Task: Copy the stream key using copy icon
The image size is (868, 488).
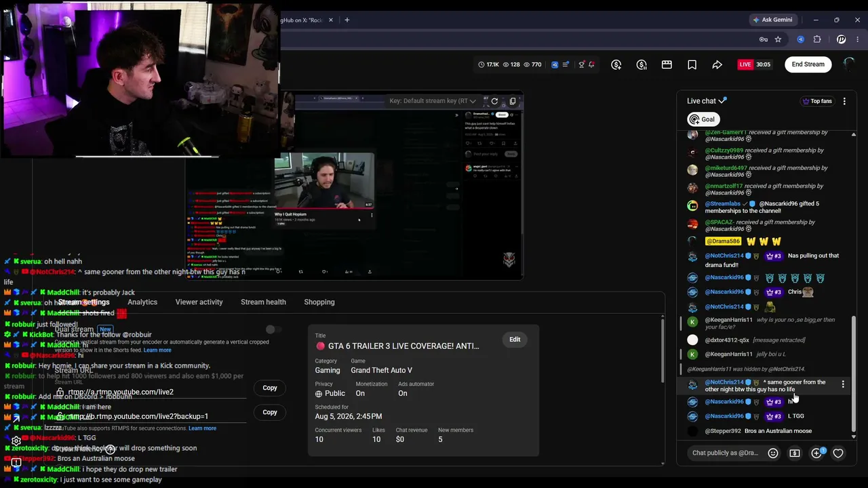Action: [513, 101]
